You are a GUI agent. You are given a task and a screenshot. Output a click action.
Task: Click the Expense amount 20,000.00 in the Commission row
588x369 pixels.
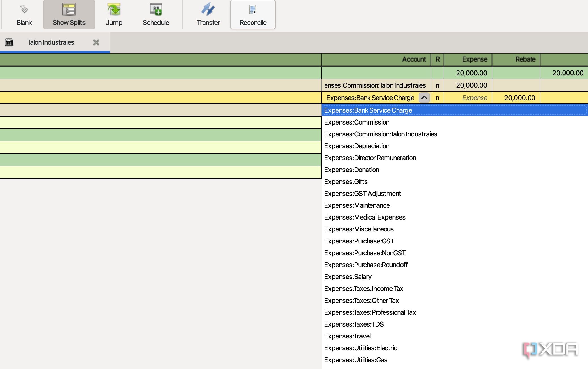468,85
